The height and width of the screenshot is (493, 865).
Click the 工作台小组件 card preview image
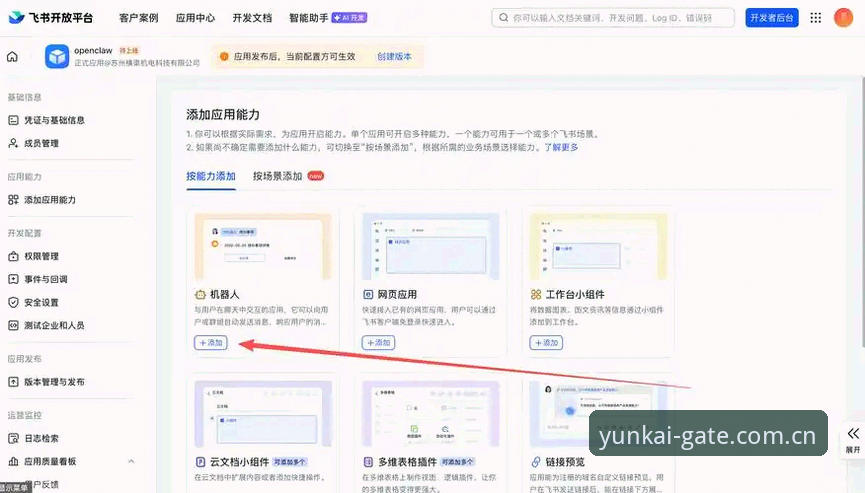(x=599, y=246)
